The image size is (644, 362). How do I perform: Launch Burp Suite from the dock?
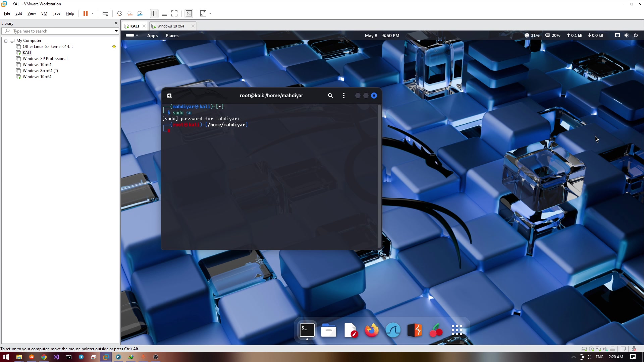point(415,330)
